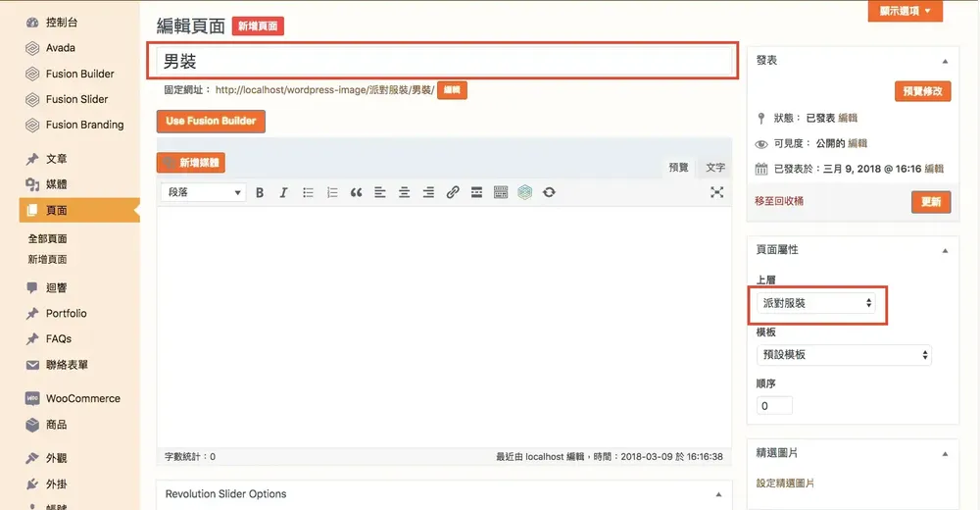Open the 上層 parent dropdown showing 派對服裝
Viewport: 980px width, 510px height.
click(815, 303)
